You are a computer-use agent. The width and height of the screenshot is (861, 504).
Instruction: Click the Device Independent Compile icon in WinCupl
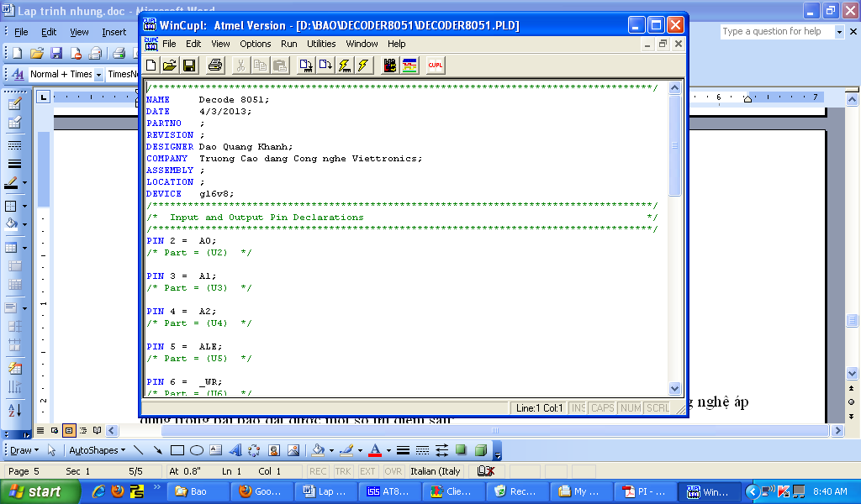pos(325,66)
